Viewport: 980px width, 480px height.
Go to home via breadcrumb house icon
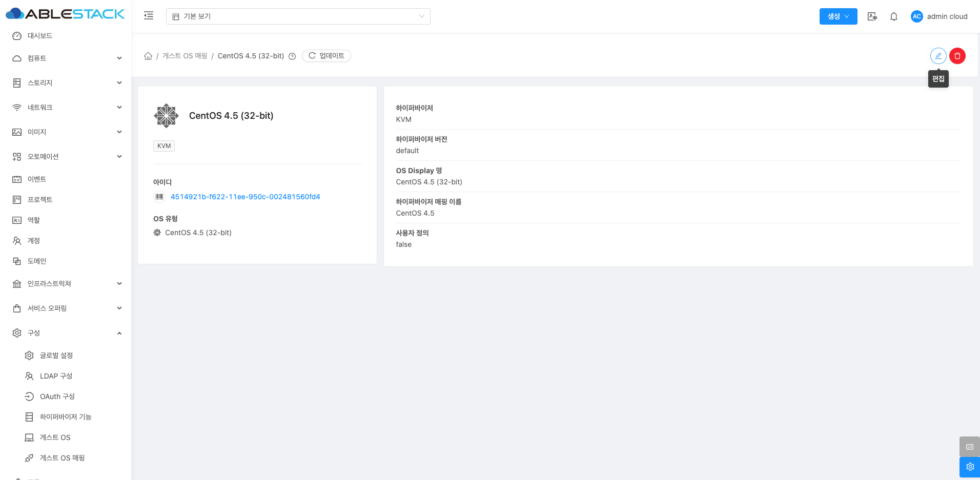click(148, 56)
